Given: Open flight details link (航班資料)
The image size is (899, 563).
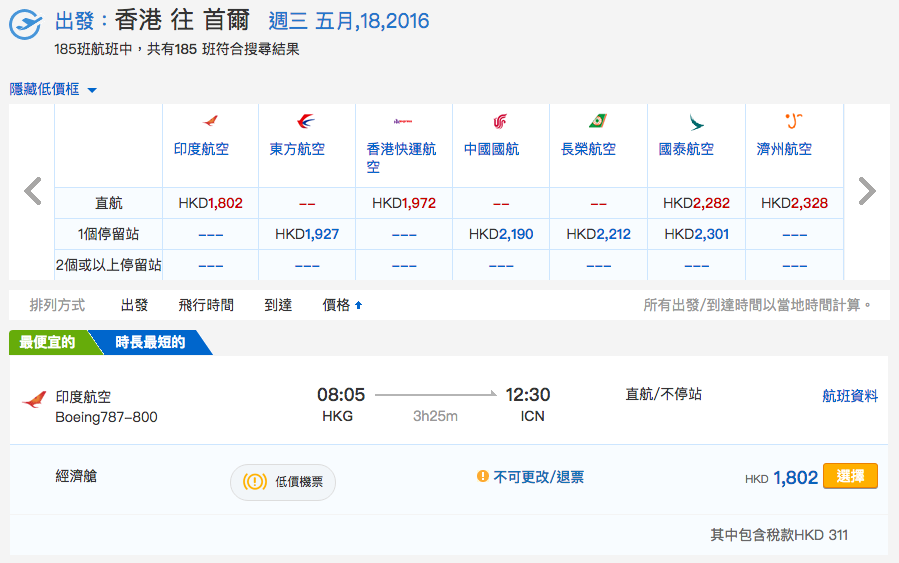Looking at the screenshot, I should coord(850,396).
